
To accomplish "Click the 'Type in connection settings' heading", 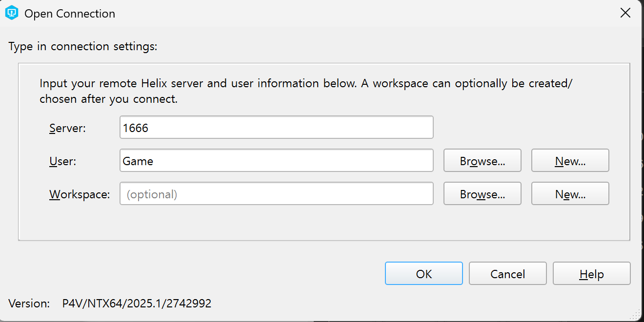I will [x=83, y=47].
